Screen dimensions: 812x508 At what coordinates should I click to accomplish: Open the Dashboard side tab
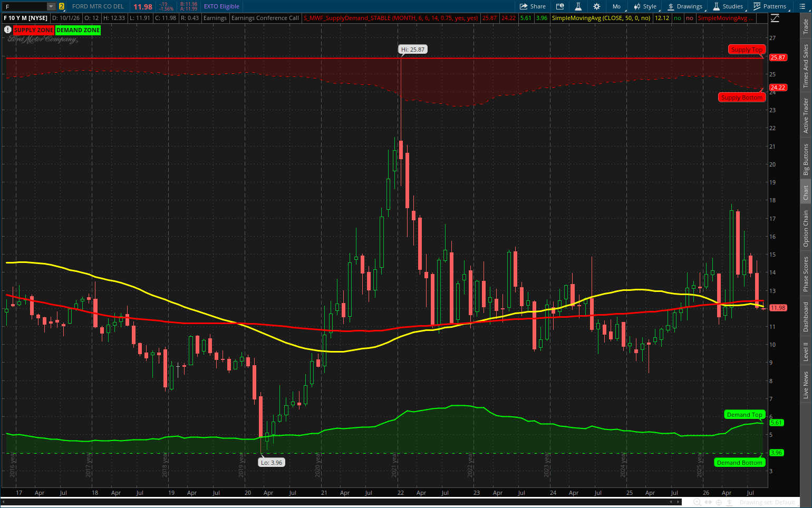[806, 317]
